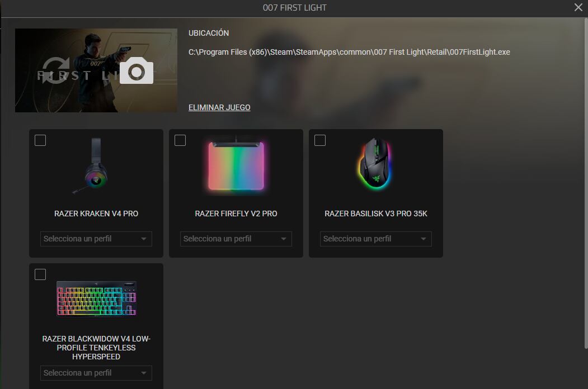The height and width of the screenshot is (389, 588).
Task: Toggle the BlackWidow V4 Tenkeyless checkbox
Action: (x=40, y=274)
